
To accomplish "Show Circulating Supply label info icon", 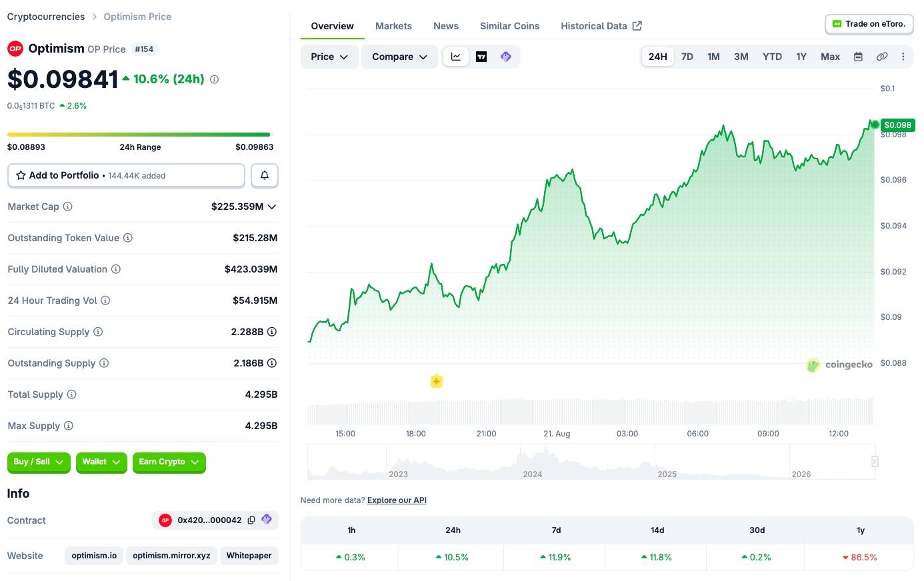I will click(x=98, y=332).
